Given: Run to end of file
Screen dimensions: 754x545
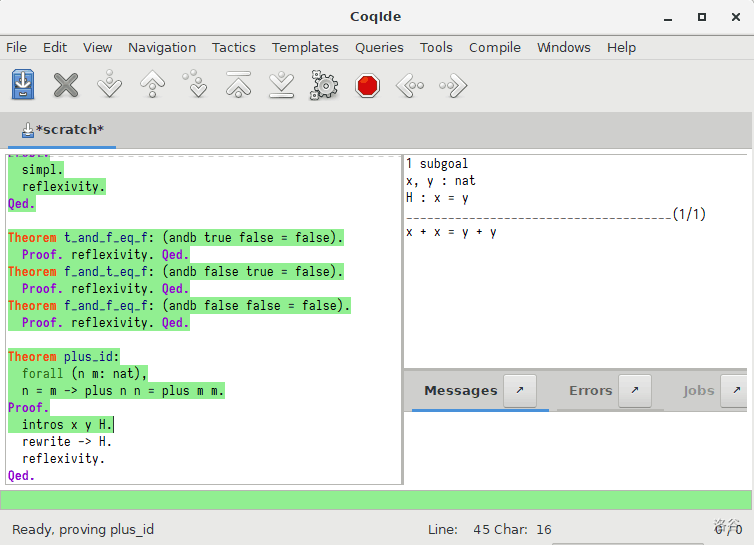Looking at the screenshot, I should (281, 85).
